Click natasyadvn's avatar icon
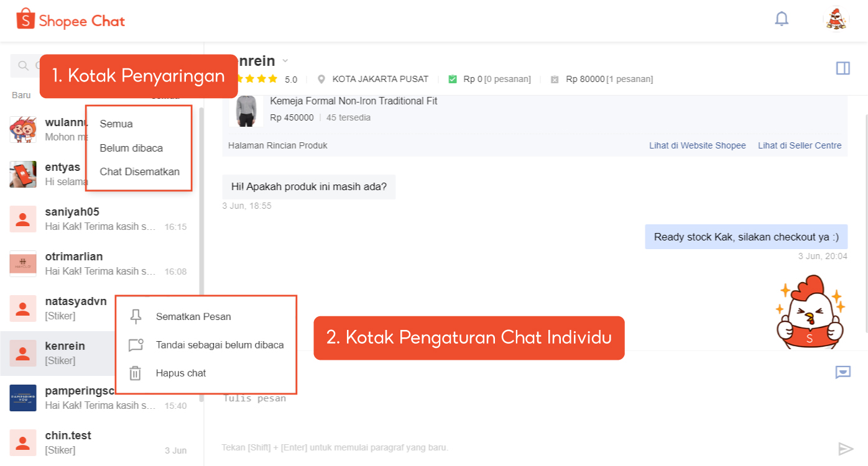868x466 pixels. [x=22, y=308]
